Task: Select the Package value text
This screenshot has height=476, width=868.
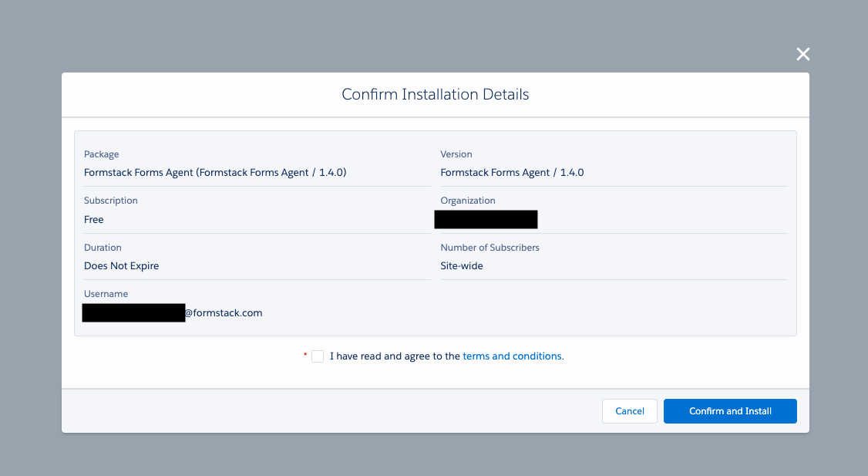Action: coord(215,173)
